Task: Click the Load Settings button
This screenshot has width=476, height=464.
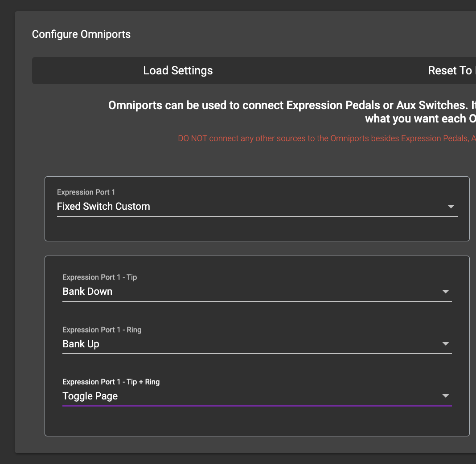Action: (178, 70)
